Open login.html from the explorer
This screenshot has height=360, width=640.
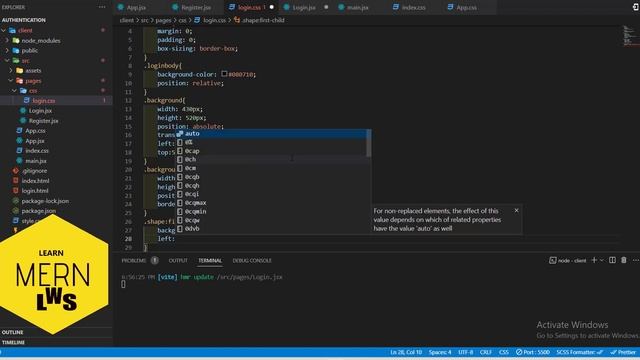pos(35,191)
